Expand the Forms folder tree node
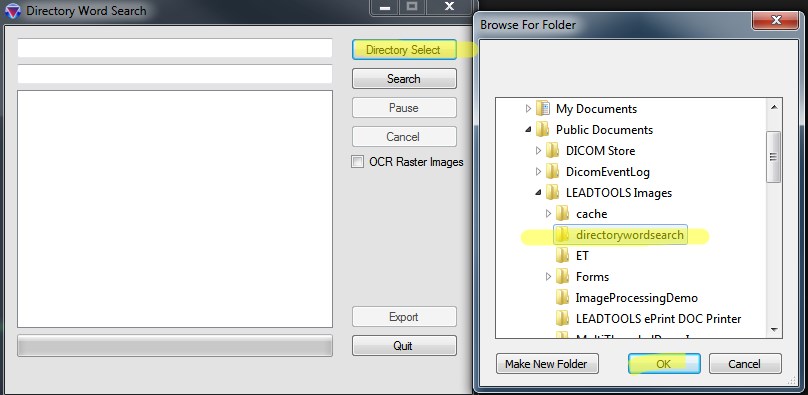The height and width of the screenshot is (395, 808). pos(548,277)
